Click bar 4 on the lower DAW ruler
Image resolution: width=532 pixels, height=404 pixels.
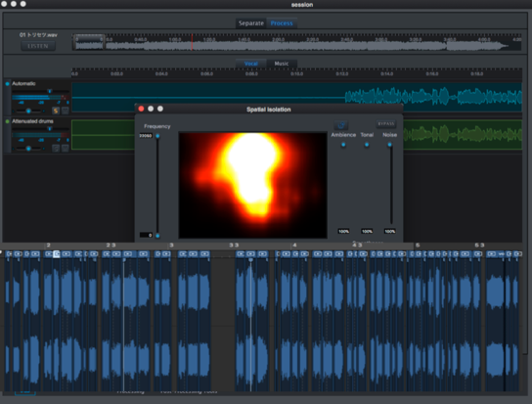coord(294,245)
